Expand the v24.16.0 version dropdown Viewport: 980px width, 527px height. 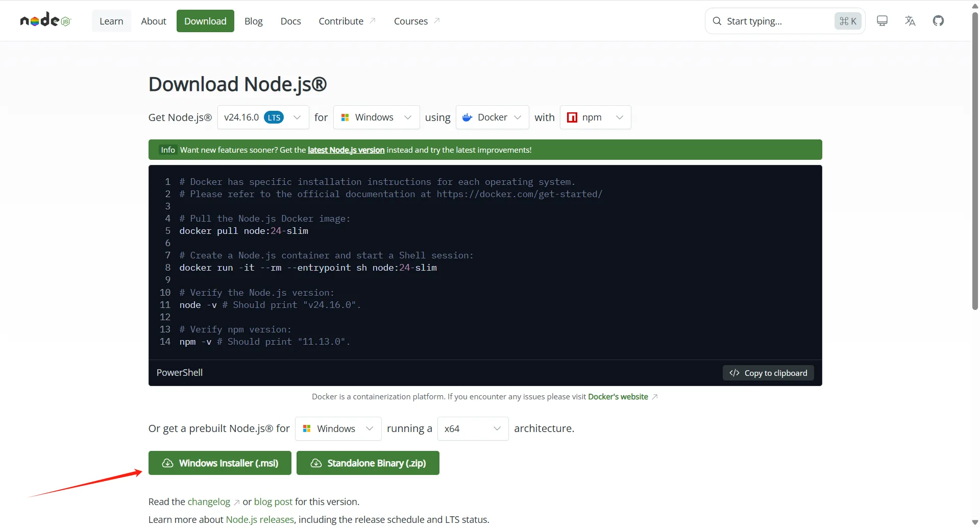tap(263, 117)
